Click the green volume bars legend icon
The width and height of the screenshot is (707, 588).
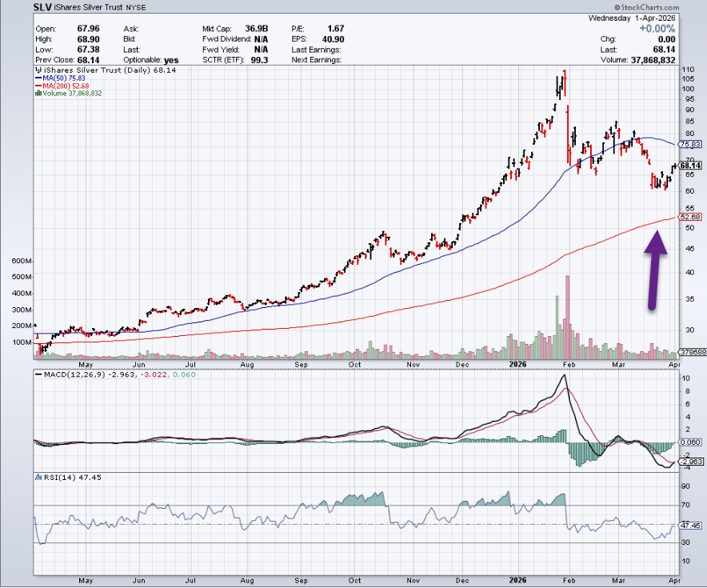pyautogui.click(x=37, y=94)
